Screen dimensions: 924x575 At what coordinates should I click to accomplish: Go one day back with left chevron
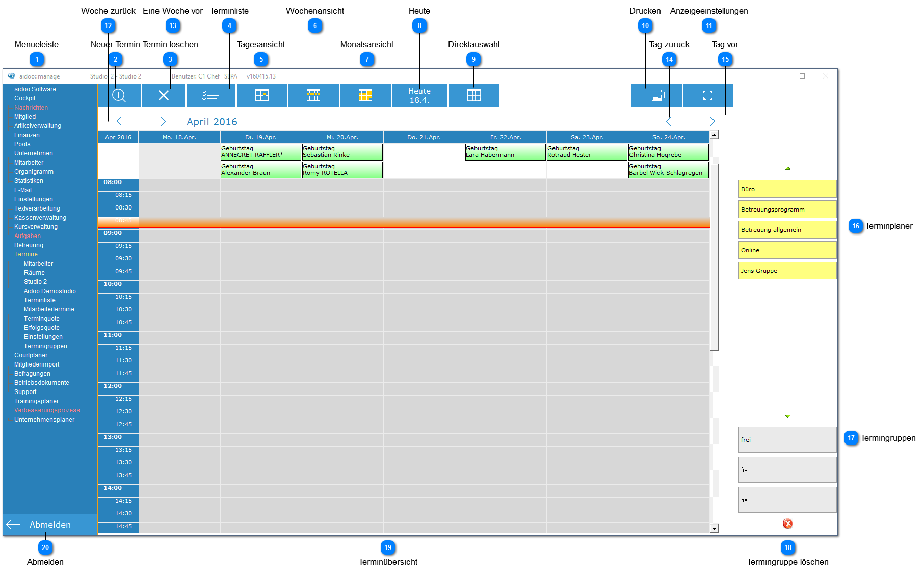[668, 121]
